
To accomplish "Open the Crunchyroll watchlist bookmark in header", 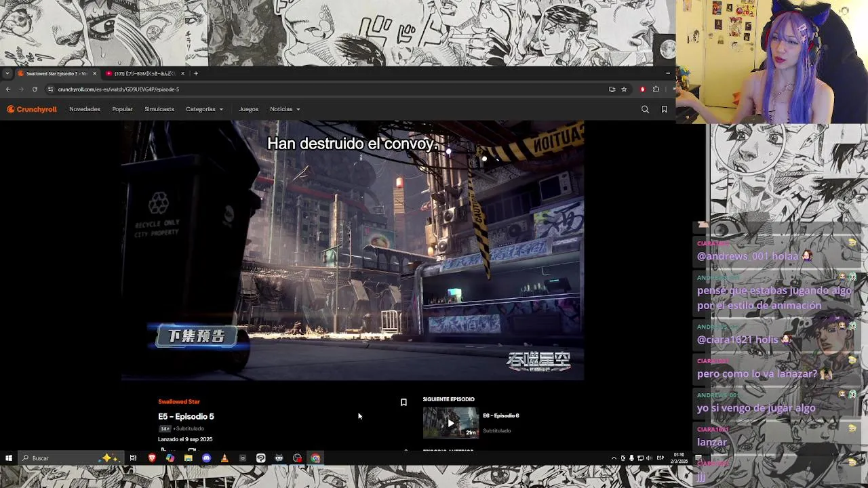I will coord(664,109).
